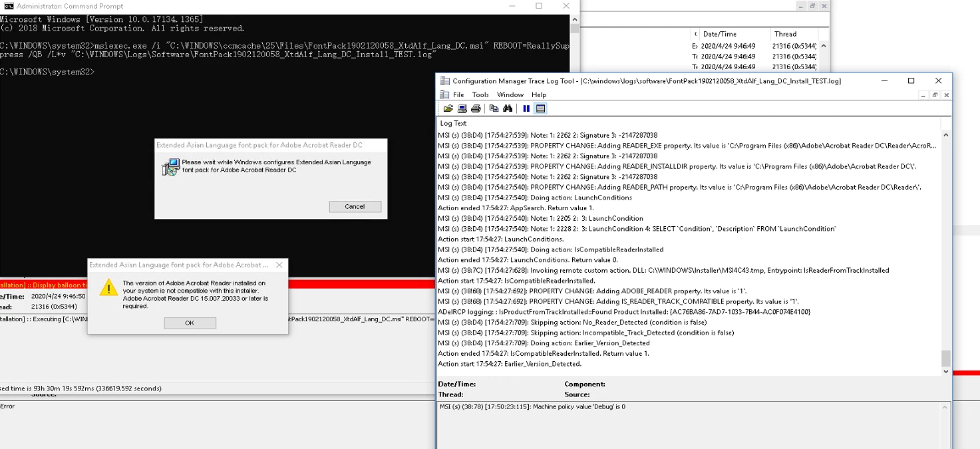980x449 pixels.
Task: Click the installer computer icon in progress dialog
Action: tap(170, 167)
